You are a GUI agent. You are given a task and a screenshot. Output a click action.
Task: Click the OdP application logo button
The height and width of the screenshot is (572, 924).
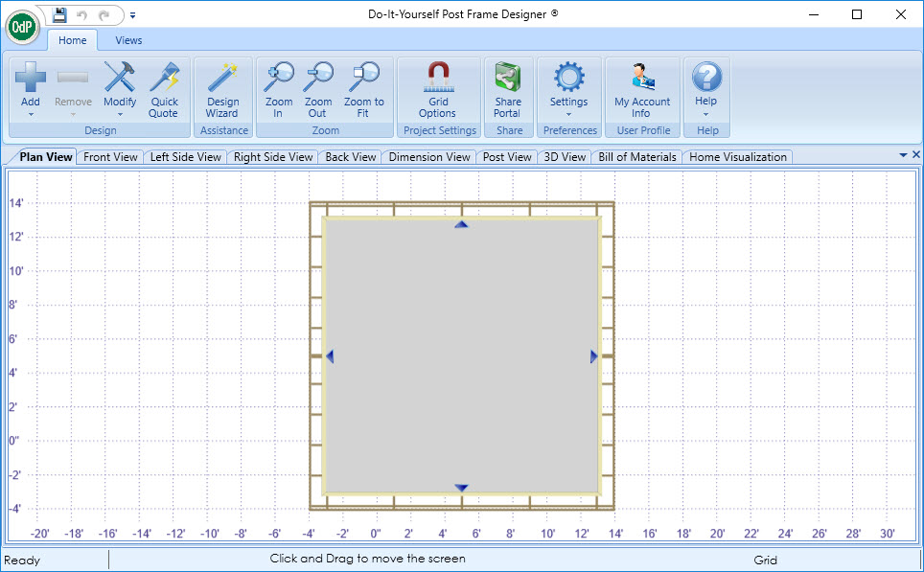[x=22, y=27]
